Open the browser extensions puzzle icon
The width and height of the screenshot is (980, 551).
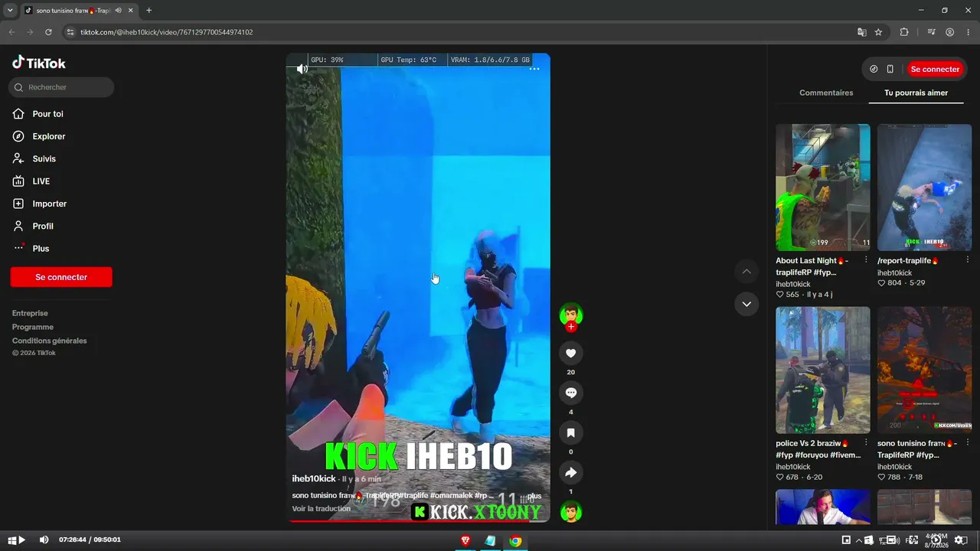pos(904,32)
